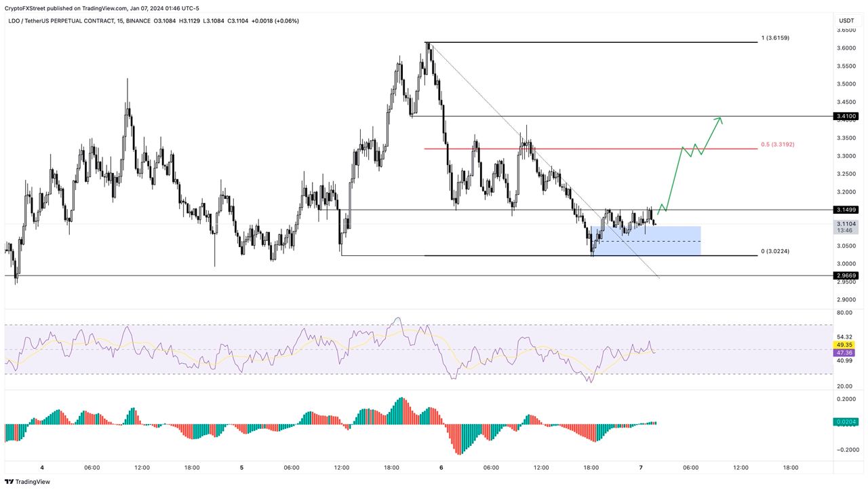This screenshot has height=490, width=868.
Task: Click the 3.0000 price axis label
Action: pyautogui.click(x=846, y=264)
